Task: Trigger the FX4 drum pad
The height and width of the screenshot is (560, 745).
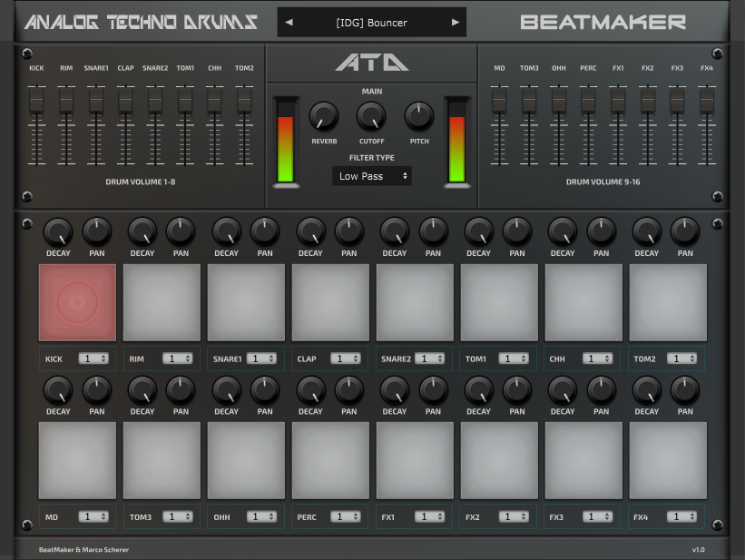Action: click(668, 460)
